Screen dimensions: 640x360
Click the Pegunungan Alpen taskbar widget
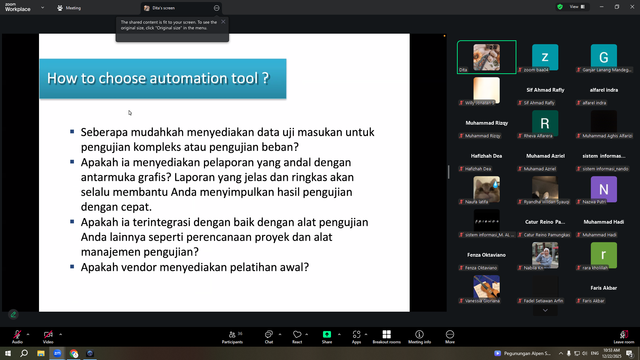pyautogui.click(x=522, y=353)
